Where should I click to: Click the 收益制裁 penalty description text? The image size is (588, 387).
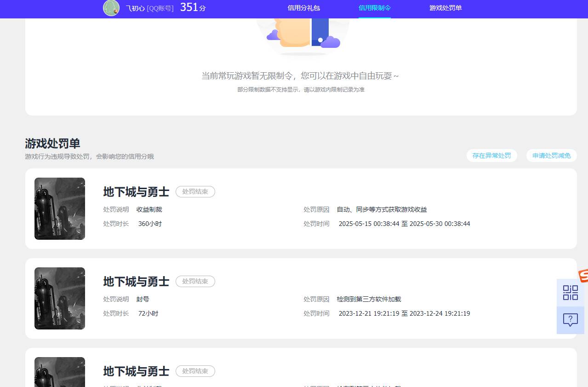click(149, 209)
